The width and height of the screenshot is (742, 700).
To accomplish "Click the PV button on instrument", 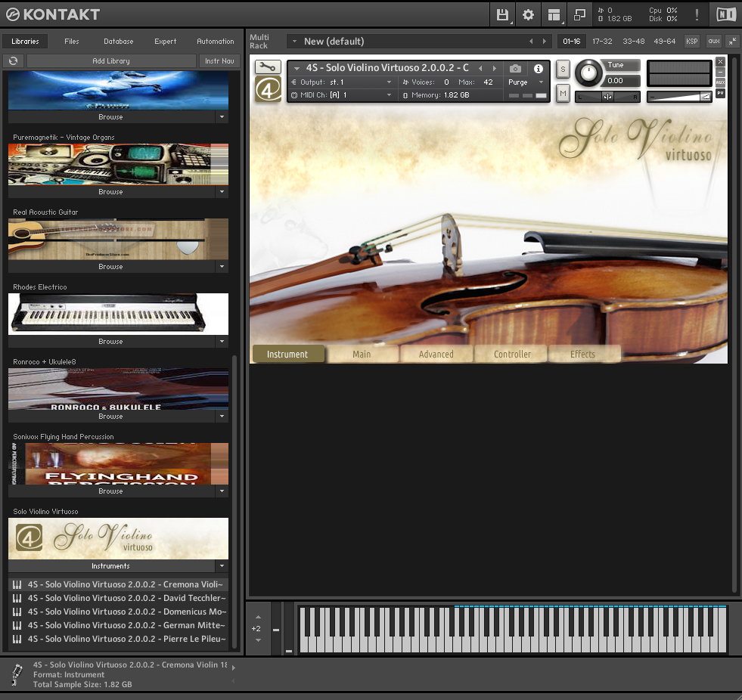I will point(720,93).
